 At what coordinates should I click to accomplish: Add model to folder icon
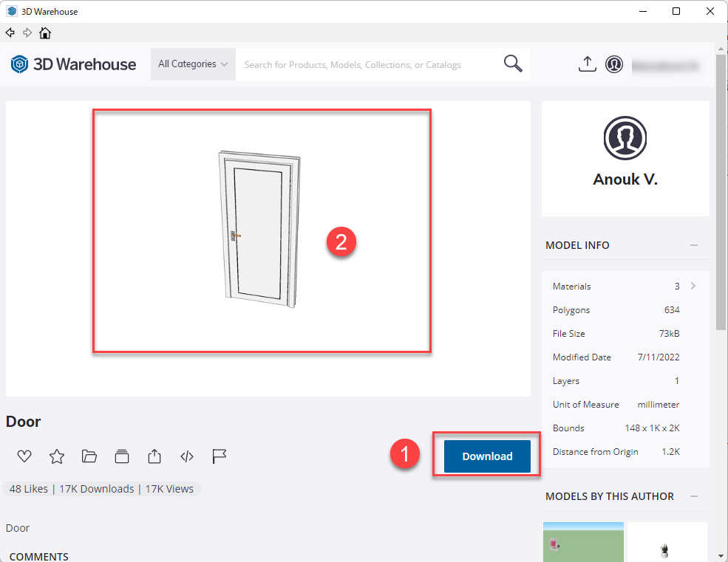point(89,456)
